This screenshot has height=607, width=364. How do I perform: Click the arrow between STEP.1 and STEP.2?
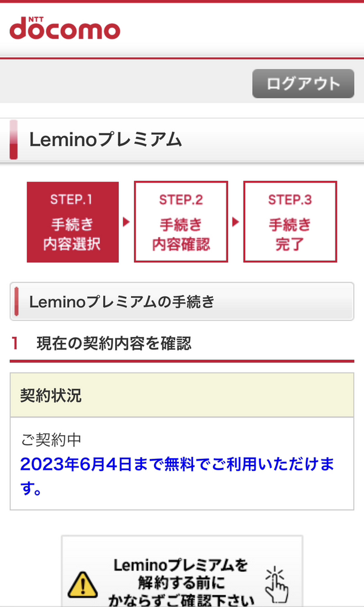coord(126,222)
